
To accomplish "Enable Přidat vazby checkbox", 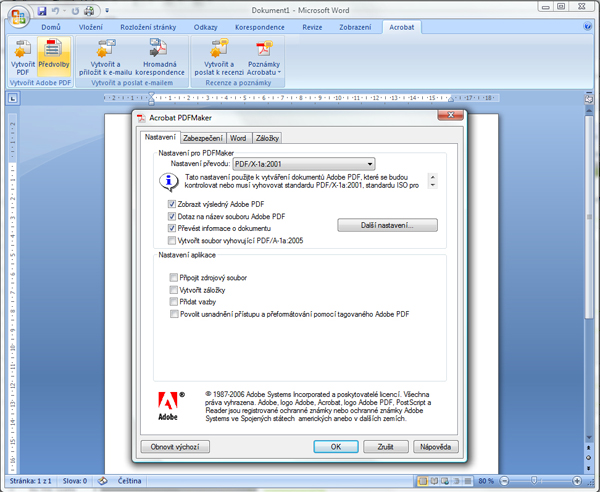I will click(174, 301).
